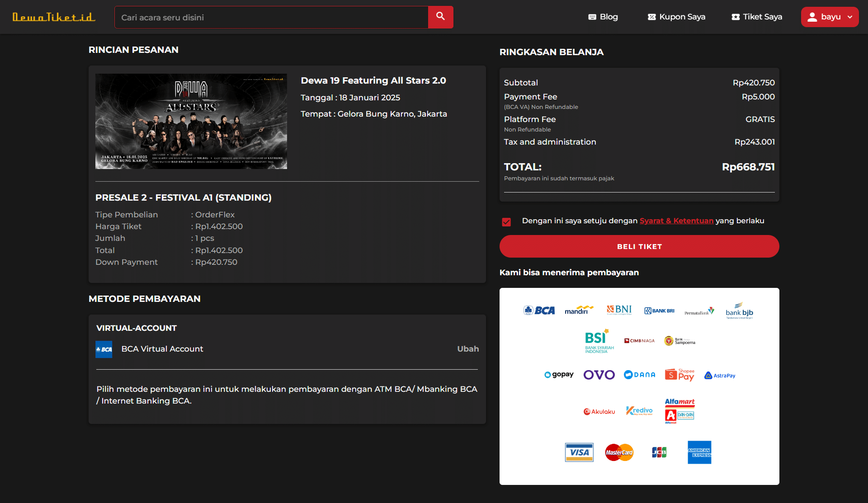Click the Tanggal : 18 Januari 2025 line

click(350, 98)
